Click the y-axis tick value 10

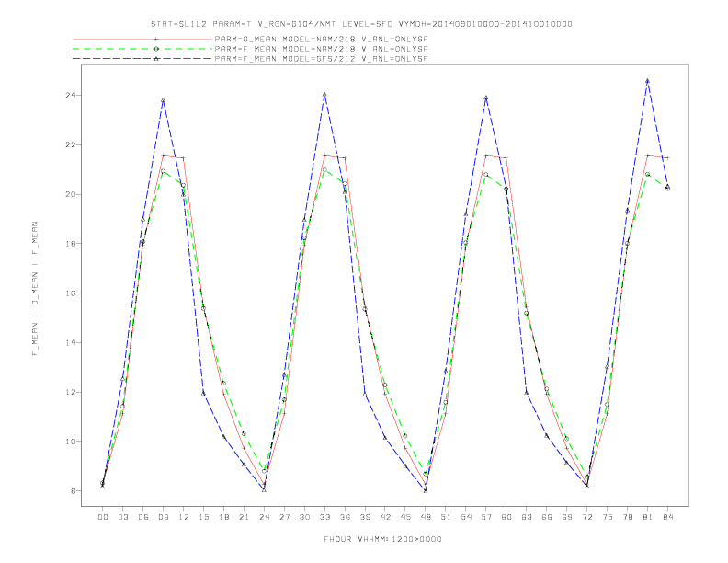pos(71,442)
